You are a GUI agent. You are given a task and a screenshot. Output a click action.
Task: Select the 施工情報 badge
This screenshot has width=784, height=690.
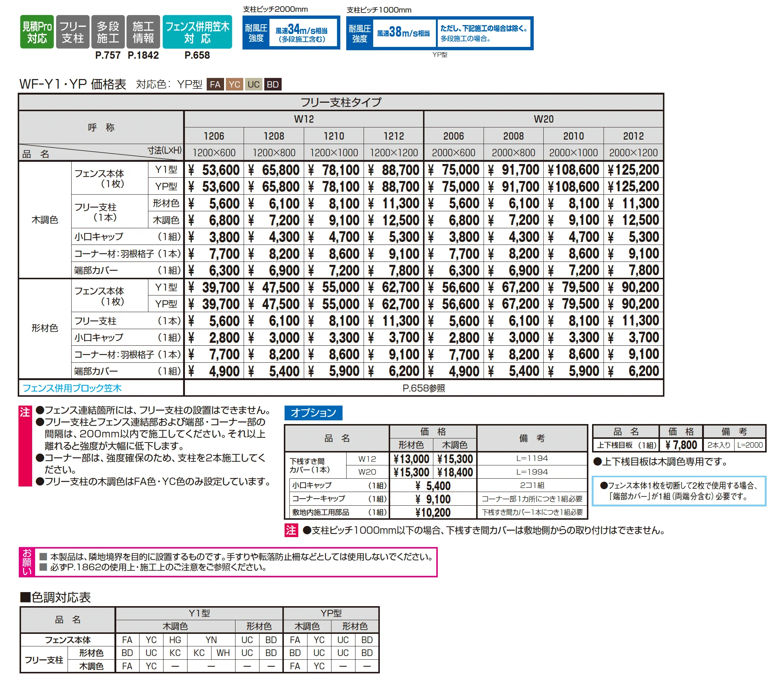(143, 32)
